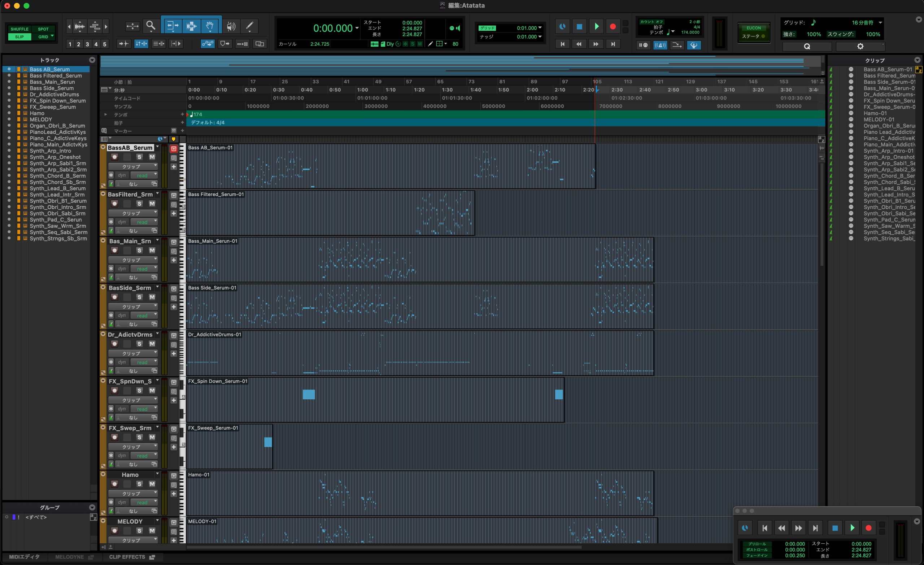Select Synth_Pad_C_Serun in track list

(x=56, y=220)
